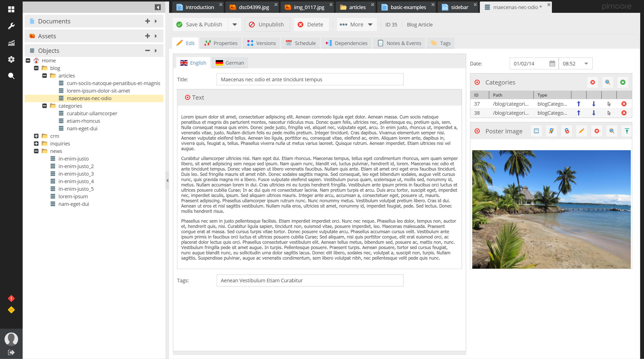Open the Tags panel tab
The image size is (644, 359).
445,43
